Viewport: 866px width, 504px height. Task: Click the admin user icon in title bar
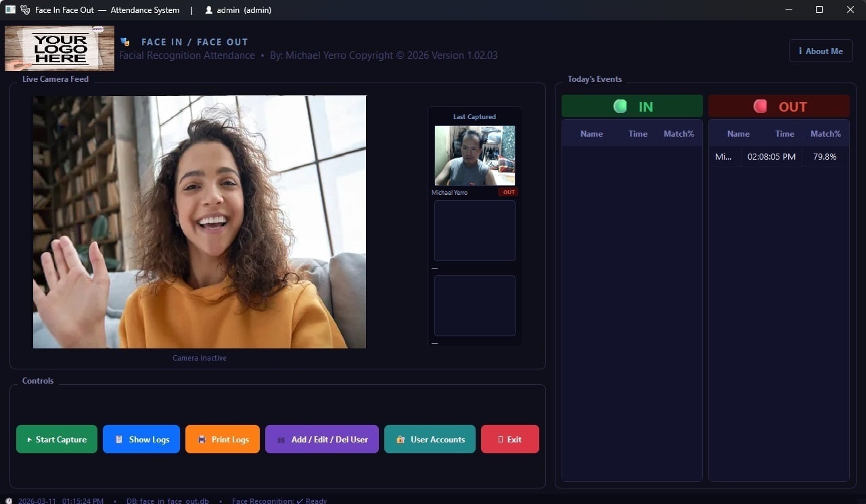pos(208,10)
